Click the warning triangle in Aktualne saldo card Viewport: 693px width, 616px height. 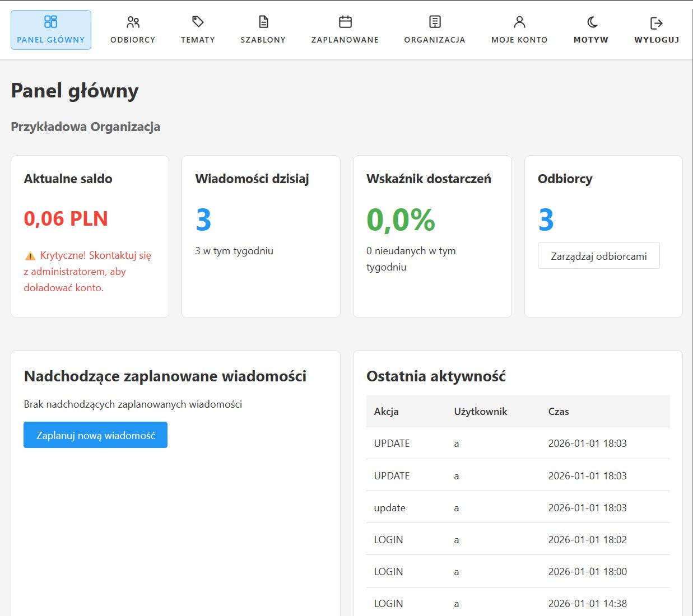tap(30, 255)
